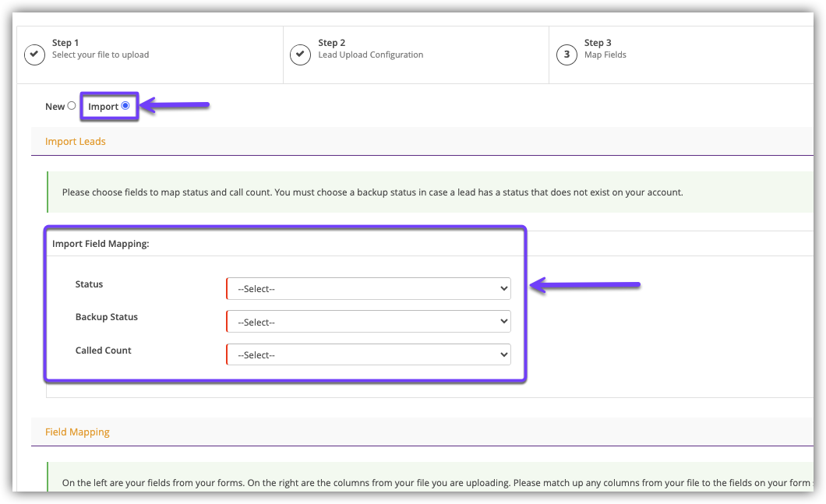The height and width of the screenshot is (504, 826).
Task: Open the Status select dropdown
Action: click(x=368, y=289)
